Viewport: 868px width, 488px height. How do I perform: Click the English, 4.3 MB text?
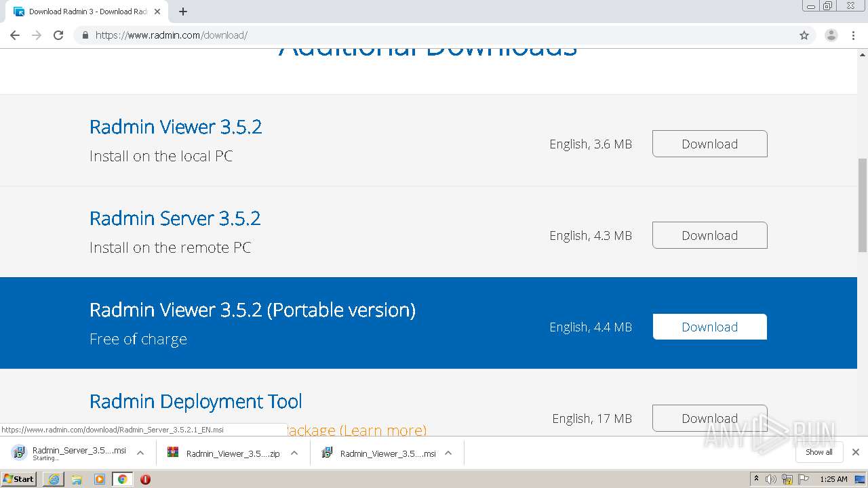pos(591,236)
